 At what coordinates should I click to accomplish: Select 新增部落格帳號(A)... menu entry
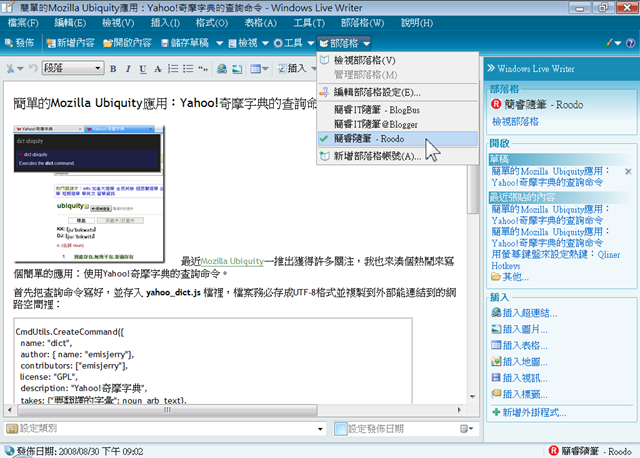coord(397,156)
